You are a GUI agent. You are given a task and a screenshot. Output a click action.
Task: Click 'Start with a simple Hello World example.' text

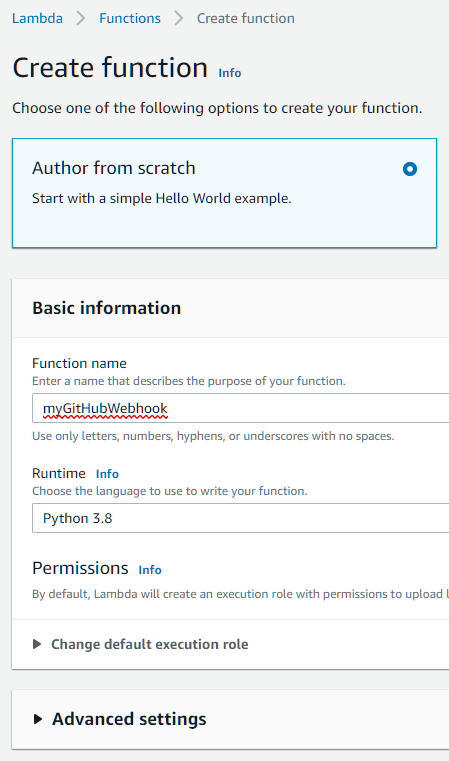pyautogui.click(x=162, y=199)
